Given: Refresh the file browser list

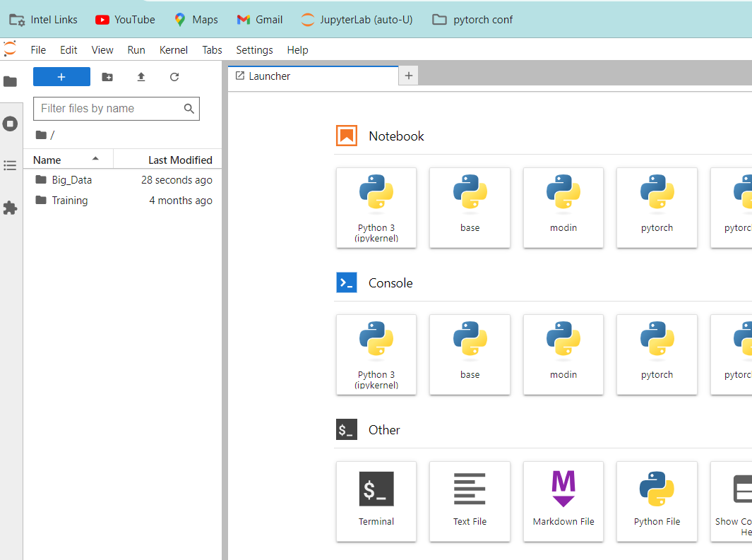Looking at the screenshot, I should pyautogui.click(x=174, y=77).
